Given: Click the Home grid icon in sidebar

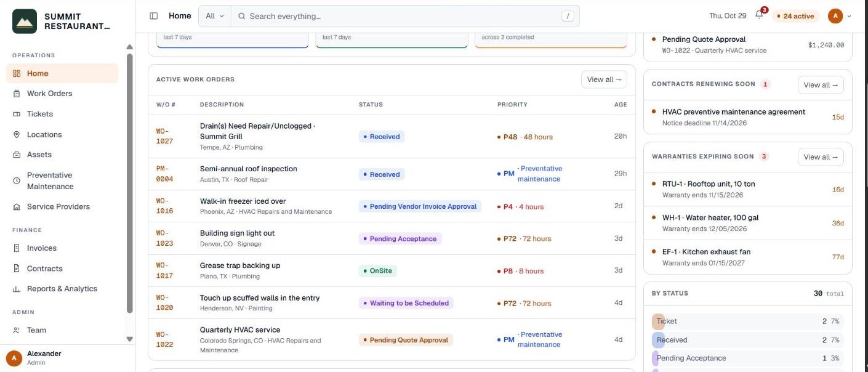Looking at the screenshot, I should tap(17, 73).
